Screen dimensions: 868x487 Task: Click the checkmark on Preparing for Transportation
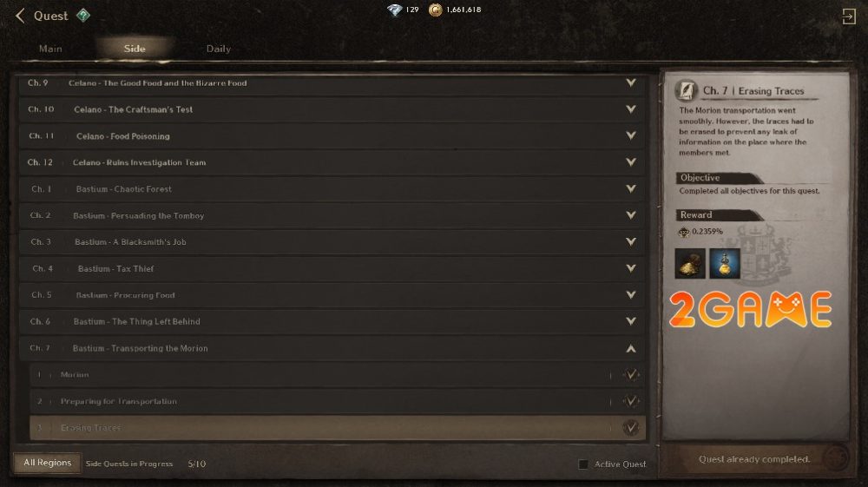click(x=630, y=401)
